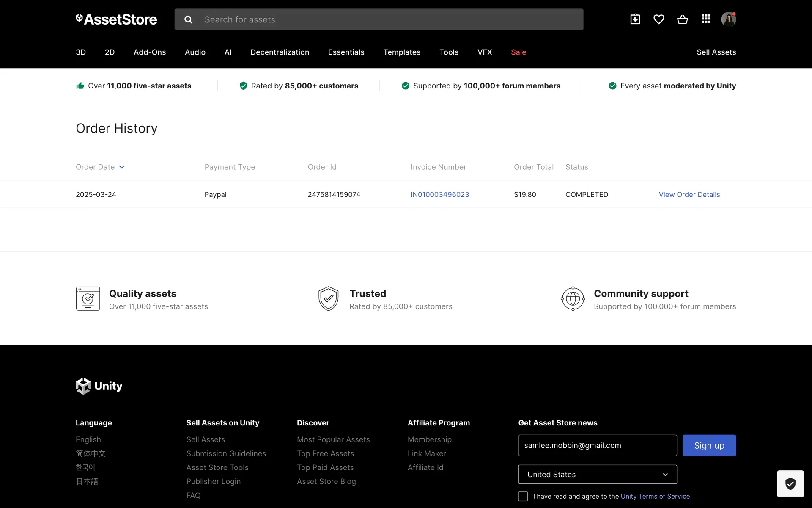Check the Terms of Service agreement box
This screenshot has height=508, width=812.
pos(523,496)
